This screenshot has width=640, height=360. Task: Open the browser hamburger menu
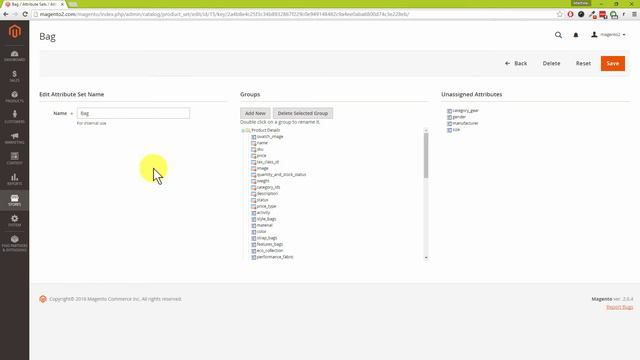[x=634, y=14]
